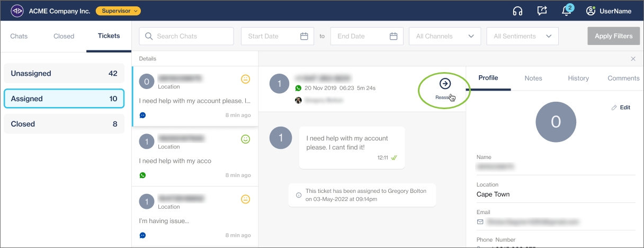Image resolution: width=644 pixels, height=248 pixels.
Task: Switch to the Notes tab
Action: [x=533, y=78]
